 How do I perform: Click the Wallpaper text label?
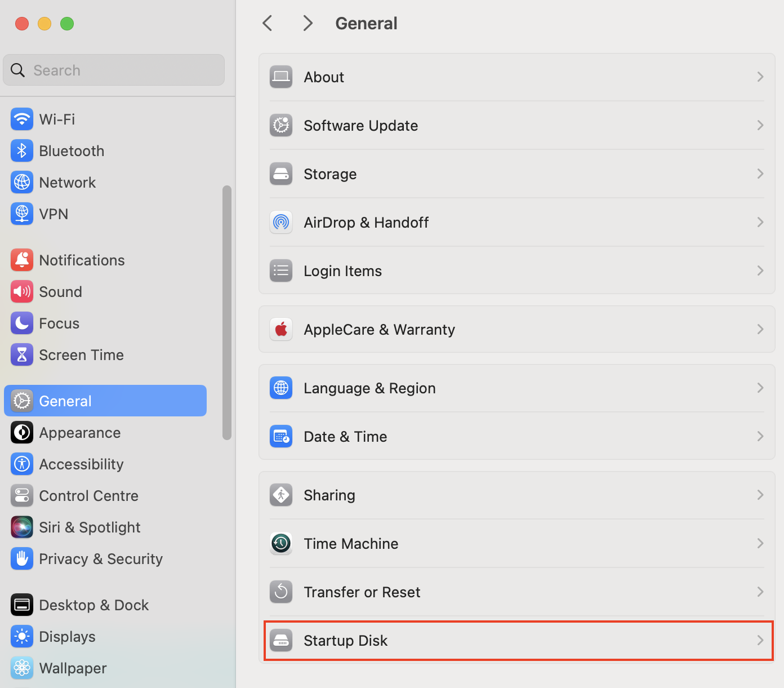[x=73, y=668]
